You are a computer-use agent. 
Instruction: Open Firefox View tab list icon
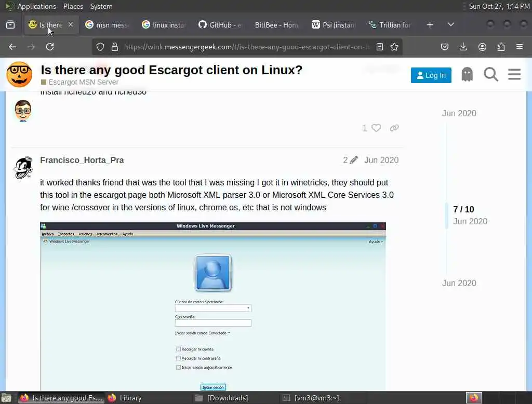(10, 25)
